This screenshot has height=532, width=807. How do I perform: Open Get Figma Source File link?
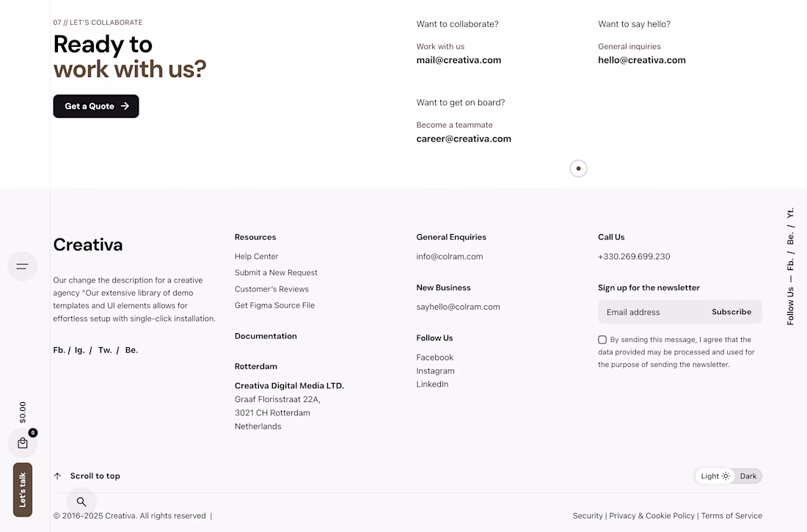[274, 305]
